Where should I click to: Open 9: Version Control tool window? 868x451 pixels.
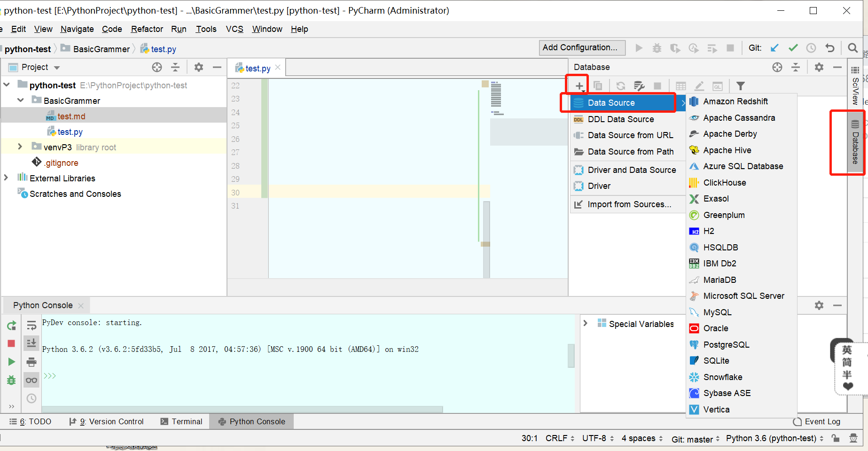coord(106,421)
